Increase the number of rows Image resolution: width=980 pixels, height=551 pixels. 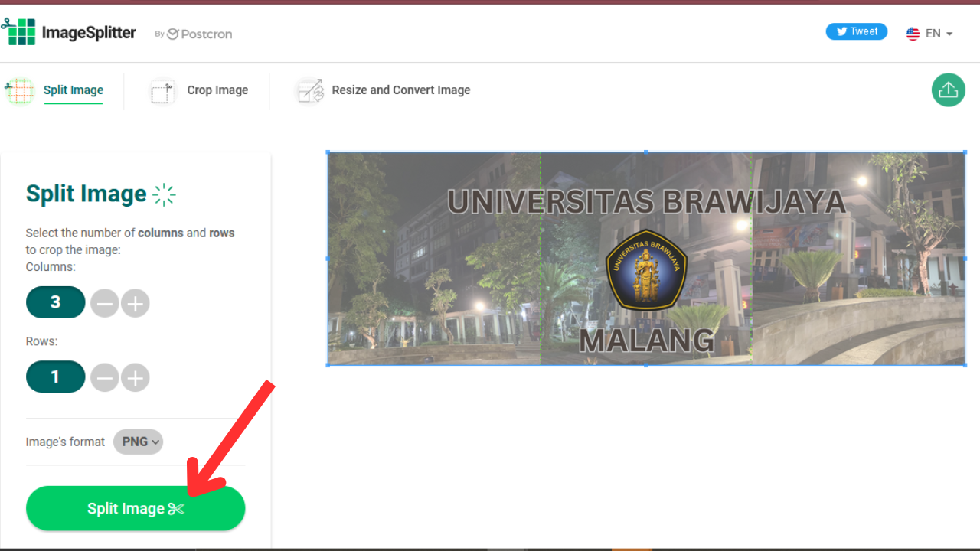[x=136, y=377]
